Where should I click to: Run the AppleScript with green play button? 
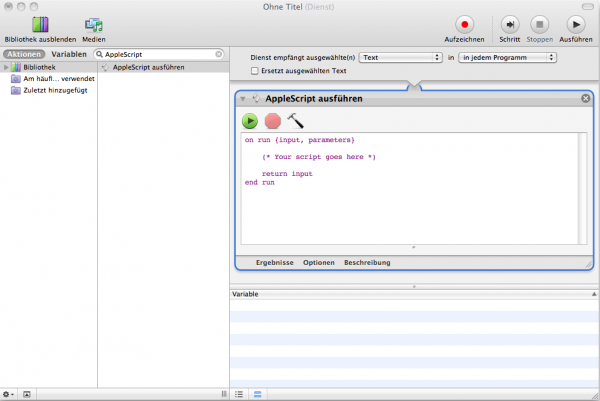point(250,121)
